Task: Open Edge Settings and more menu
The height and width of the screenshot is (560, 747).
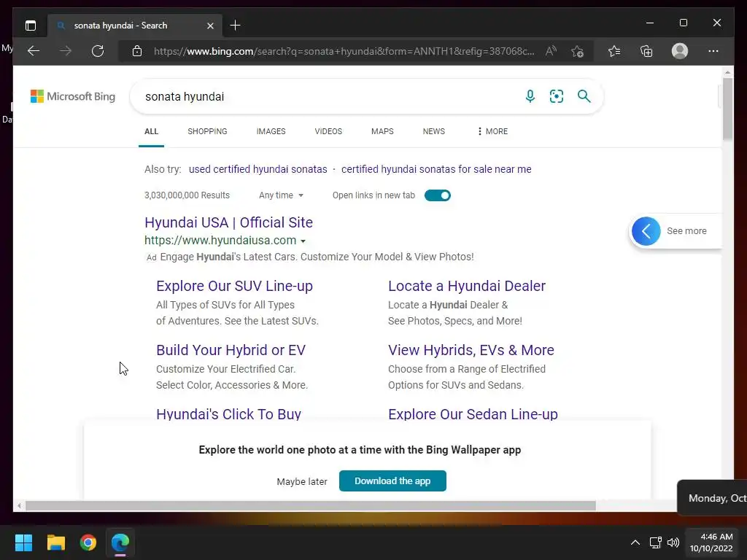Action: [x=713, y=51]
